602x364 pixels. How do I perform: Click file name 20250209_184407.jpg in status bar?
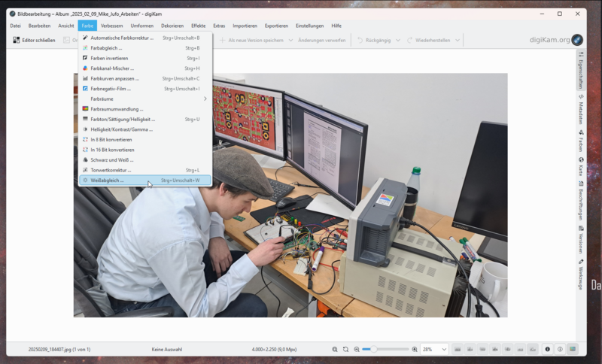(x=59, y=350)
